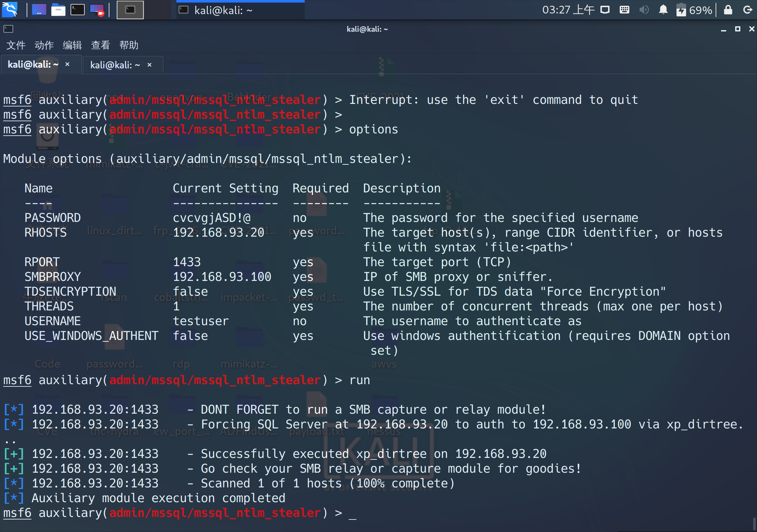The image size is (757, 532).
Task: Click the show desktop panel icon
Action: [x=39, y=10]
